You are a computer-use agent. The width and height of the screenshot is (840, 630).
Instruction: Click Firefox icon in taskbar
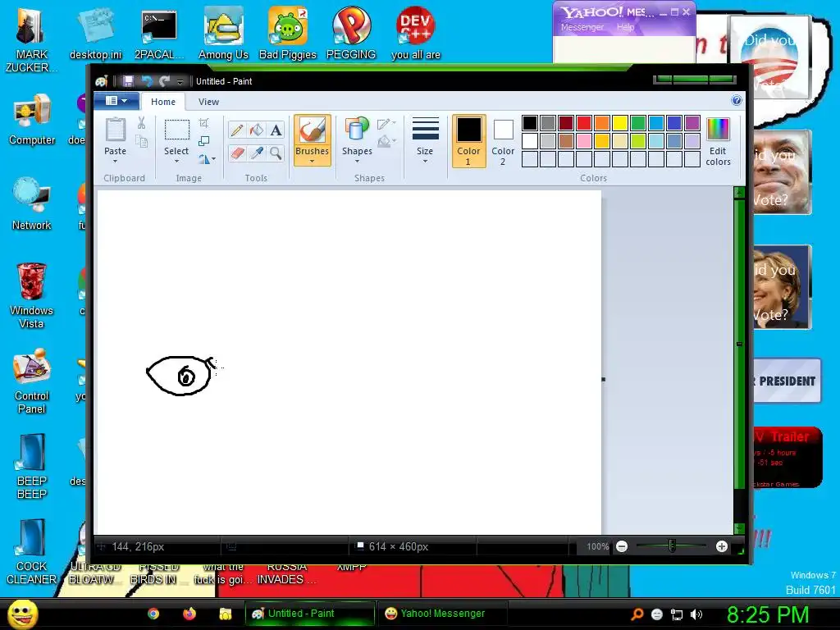tap(189, 614)
